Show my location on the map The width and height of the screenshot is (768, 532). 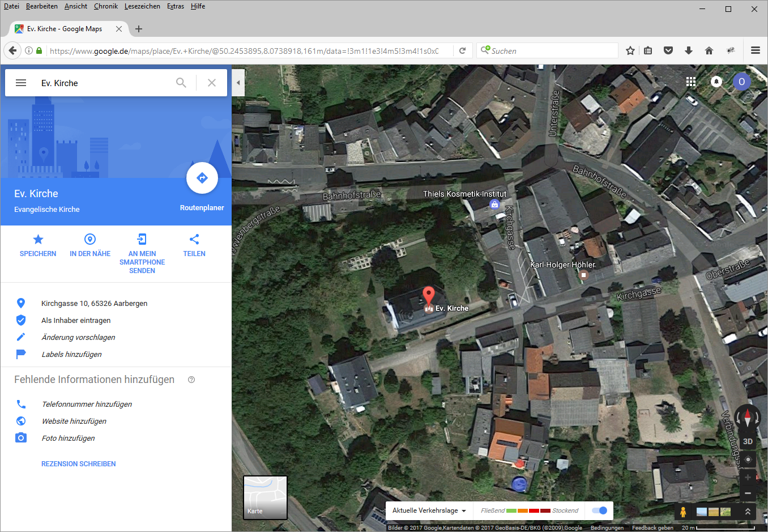coord(748,459)
